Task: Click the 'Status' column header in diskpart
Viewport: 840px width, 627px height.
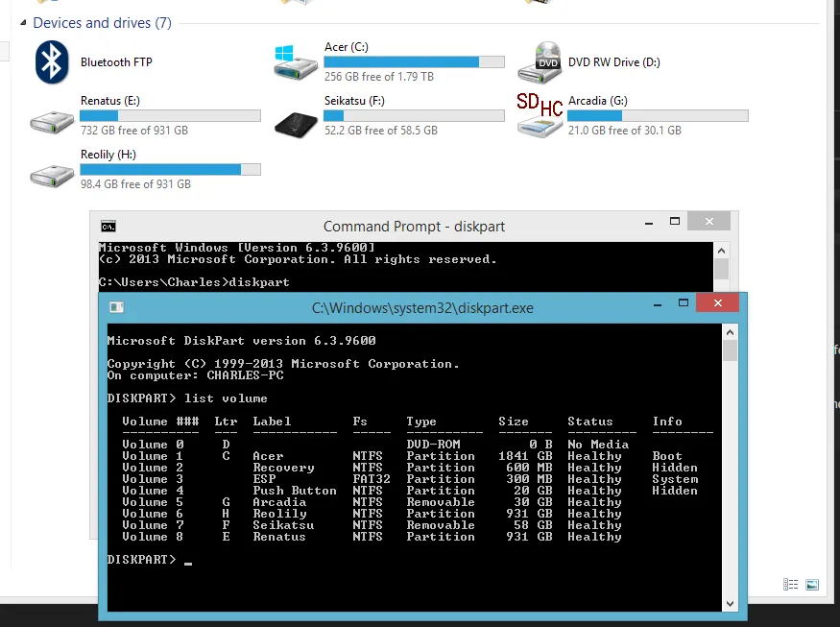Action: [589, 422]
